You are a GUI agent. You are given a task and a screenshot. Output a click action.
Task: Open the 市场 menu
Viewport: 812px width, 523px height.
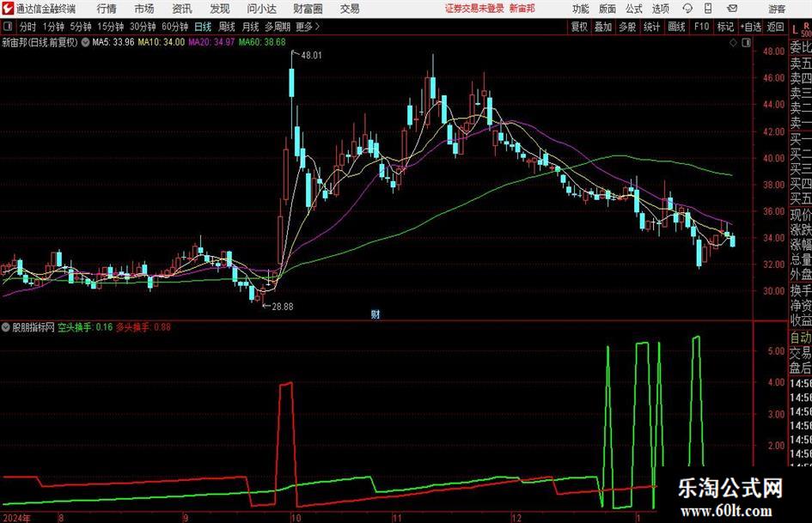pyautogui.click(x=144, y=9)
